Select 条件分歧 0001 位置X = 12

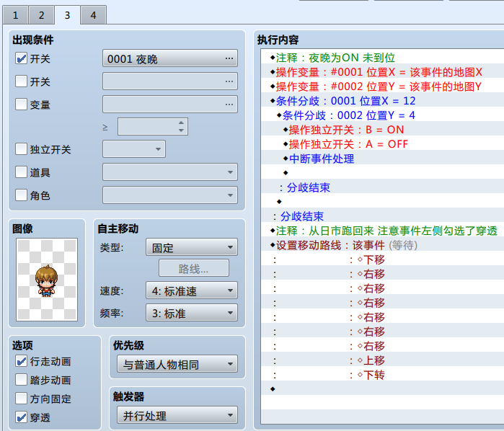[382, 101]
